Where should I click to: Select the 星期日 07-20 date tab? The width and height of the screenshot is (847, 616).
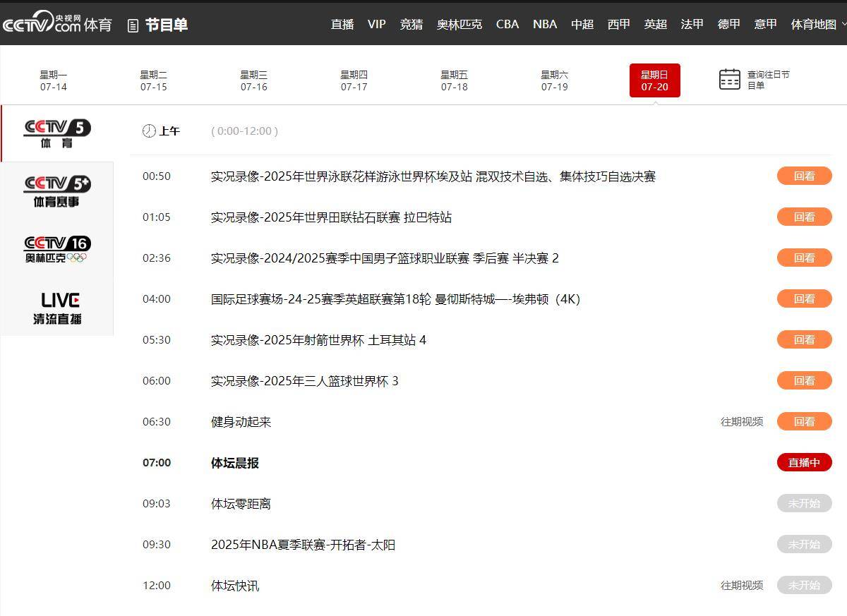click(x=655, y=80)
